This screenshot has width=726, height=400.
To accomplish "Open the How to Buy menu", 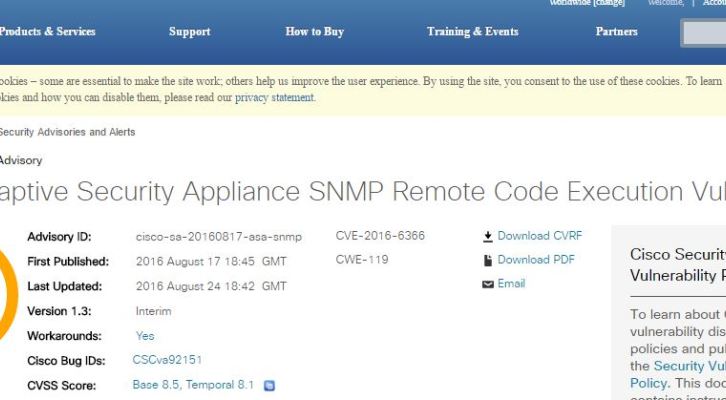I will point(314,31).
